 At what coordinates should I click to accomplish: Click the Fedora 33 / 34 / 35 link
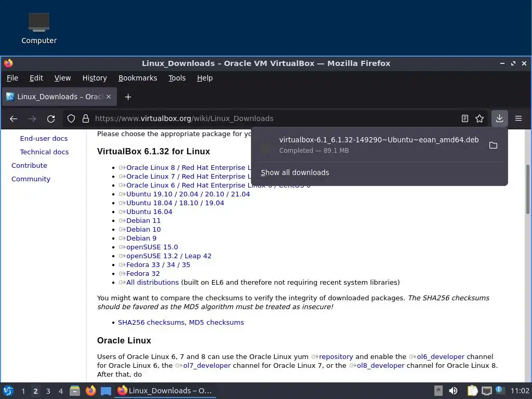(x=158, y=264)
